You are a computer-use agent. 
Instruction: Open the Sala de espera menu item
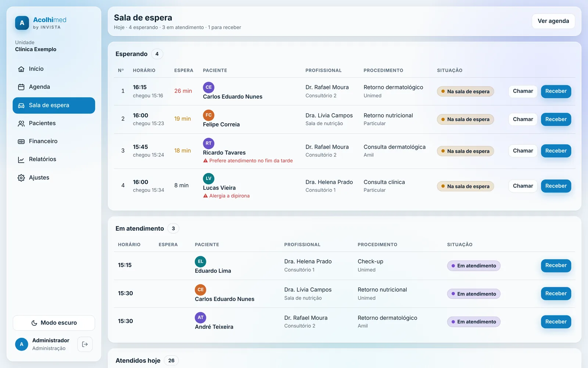tap(54, 105)
